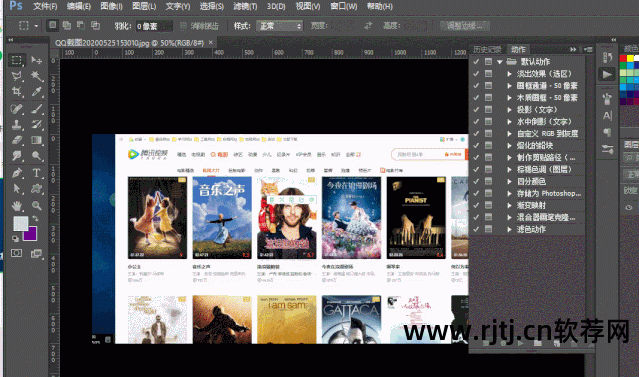
Task: Toggle checkmark for 淡出效果（选区） action
Action: [476, 74]
